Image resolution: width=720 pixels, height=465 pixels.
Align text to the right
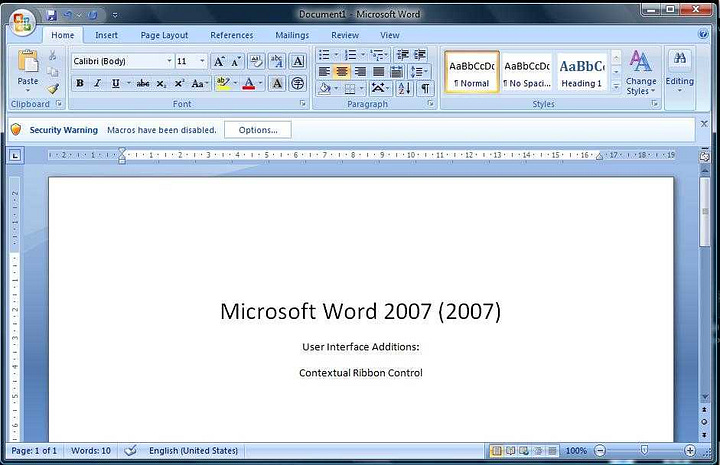pyautogui.click(x=360, y=72)
